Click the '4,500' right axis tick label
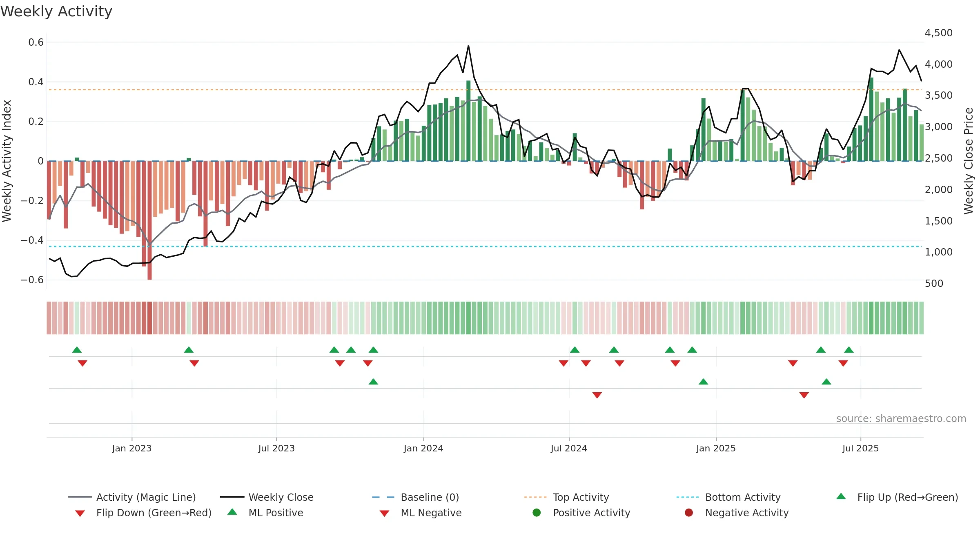Screen dimensions: 980x551 939,33
